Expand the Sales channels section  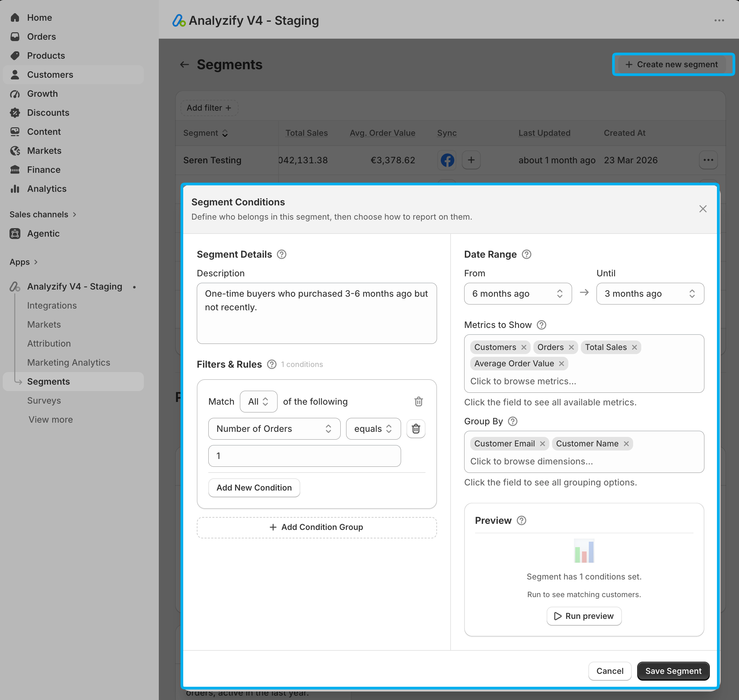(43, 215)
